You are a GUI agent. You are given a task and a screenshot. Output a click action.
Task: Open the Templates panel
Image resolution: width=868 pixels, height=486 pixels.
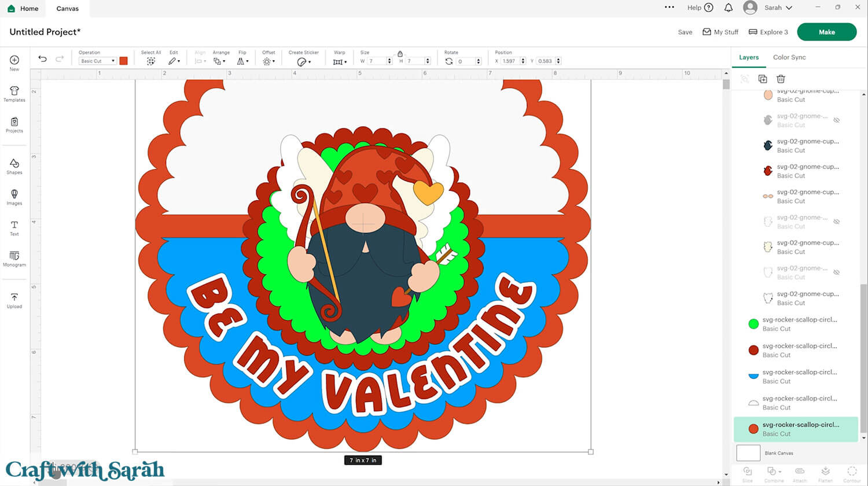14,94
